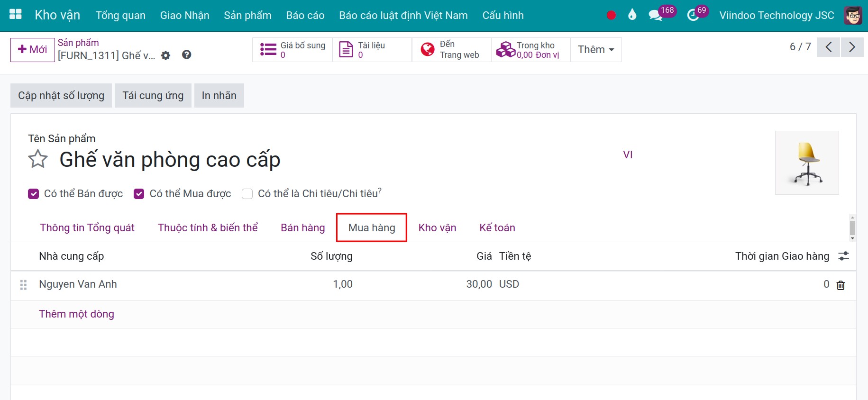Select the Mua hàng tab
This screenshot has width=868, height=400.
pos(372,228)
